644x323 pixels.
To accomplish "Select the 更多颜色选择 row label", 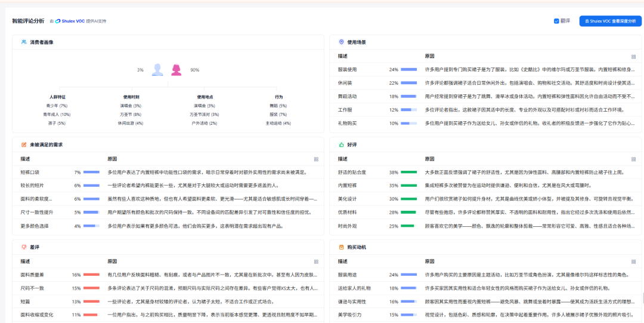I will click(x=35, y=226).
